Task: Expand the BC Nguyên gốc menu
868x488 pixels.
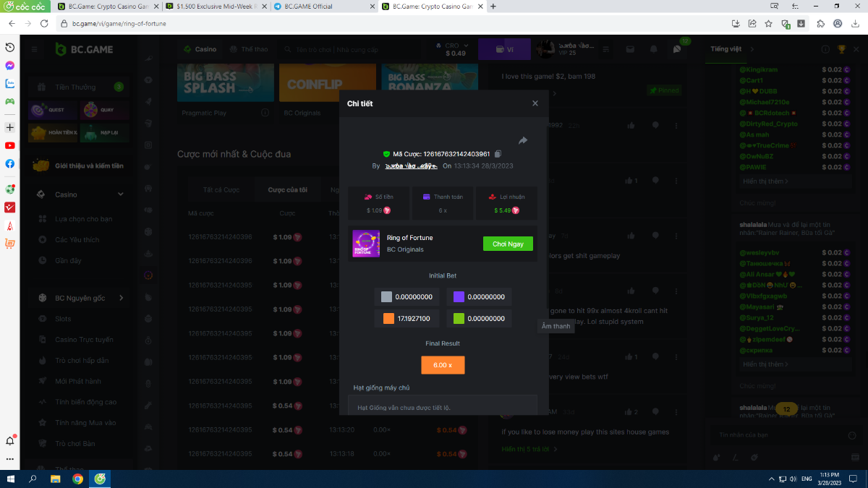Action: pos(121,298)
